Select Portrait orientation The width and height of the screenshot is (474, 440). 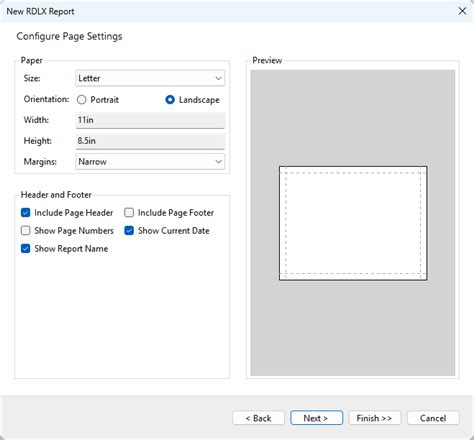tap(82, 100)
